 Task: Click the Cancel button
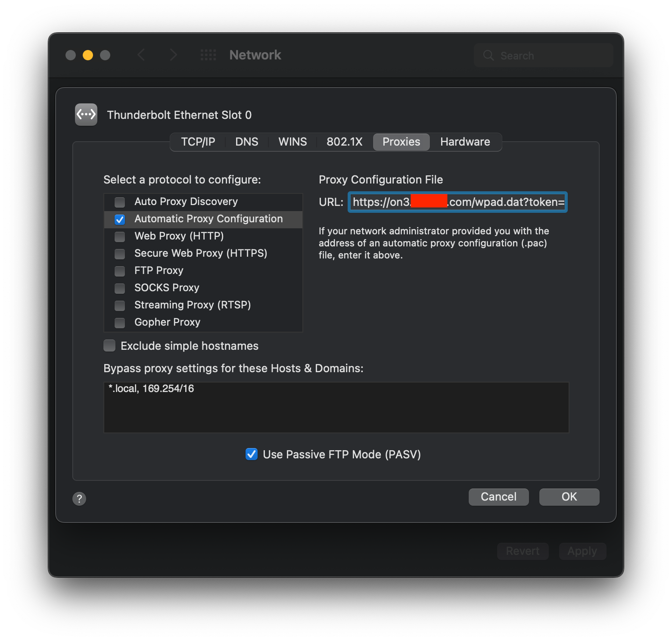(499, 497)
